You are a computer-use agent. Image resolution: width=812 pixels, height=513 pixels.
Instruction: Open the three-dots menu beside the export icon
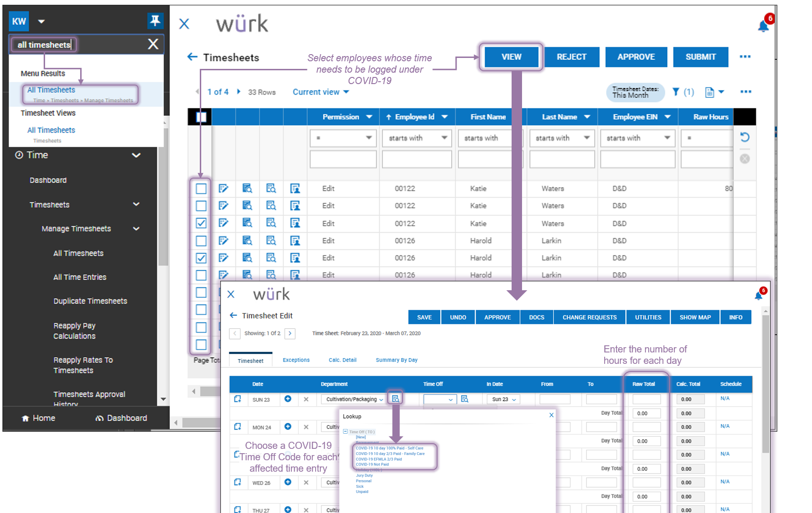point(746,92)
